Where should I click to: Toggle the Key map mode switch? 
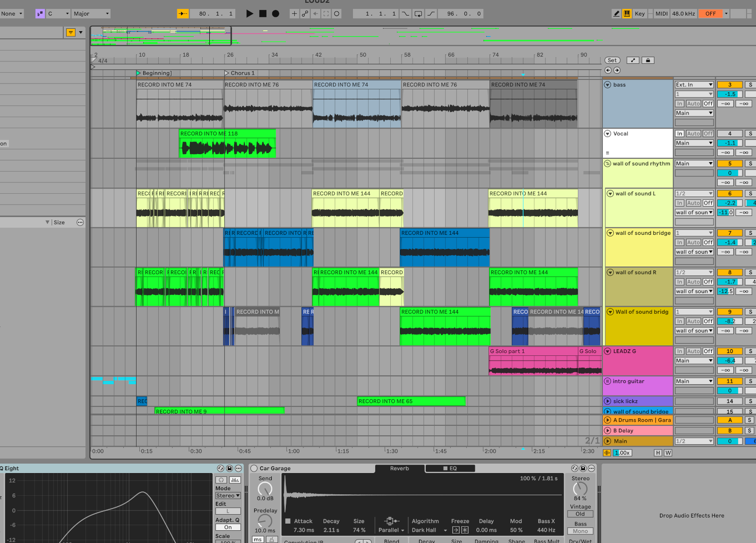[x=640, y=14]
